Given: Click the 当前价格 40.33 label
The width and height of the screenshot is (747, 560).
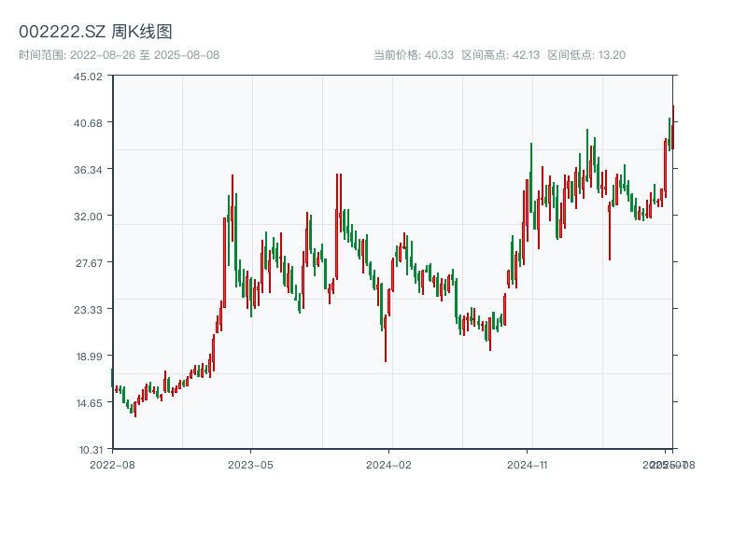Looking at the screenshot, I should tap(414, 55).
